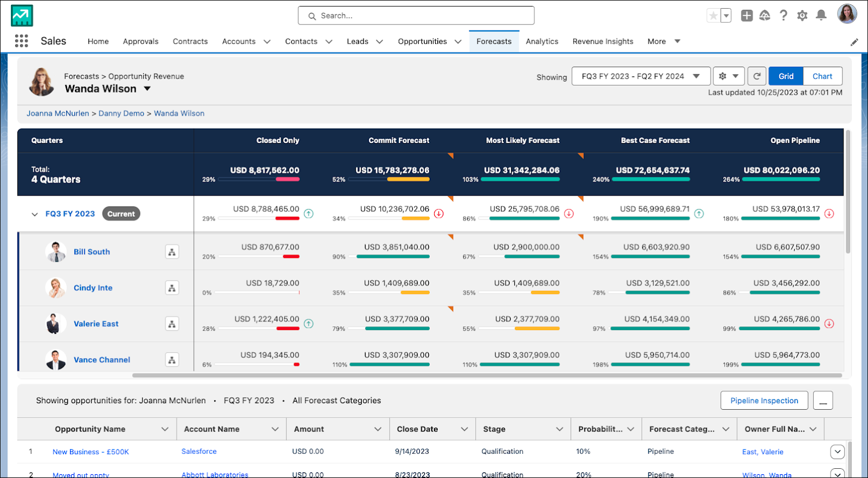Open the forecast period range dropdown
The width and height of the screenshot is (868, 478).
[x=641, y=76]
